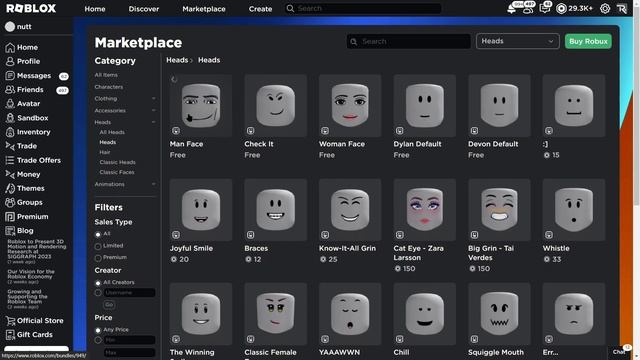Select the All Creators radio button
Image resolution: width=640 pixels, height=360 pixels.
pyautogui.click(x=98, y=283)
